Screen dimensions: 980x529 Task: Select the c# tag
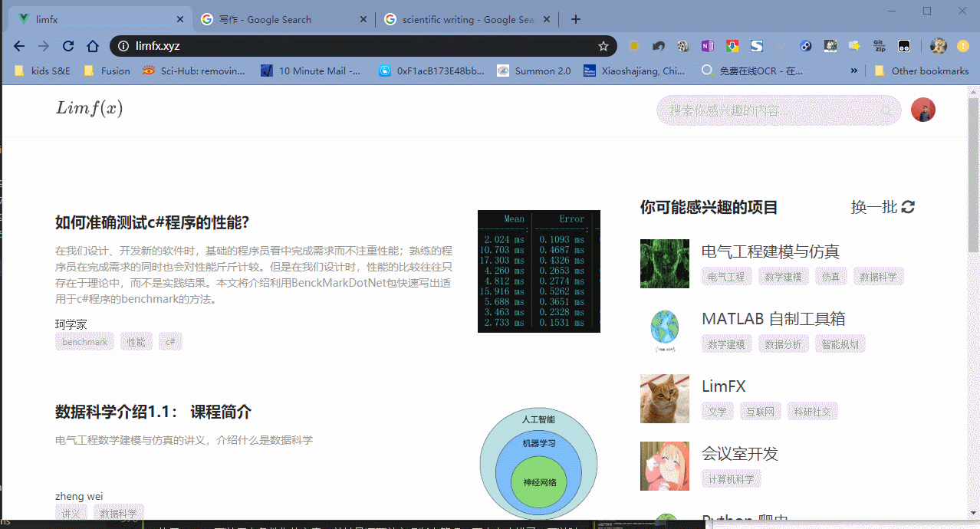pos(171,342)
